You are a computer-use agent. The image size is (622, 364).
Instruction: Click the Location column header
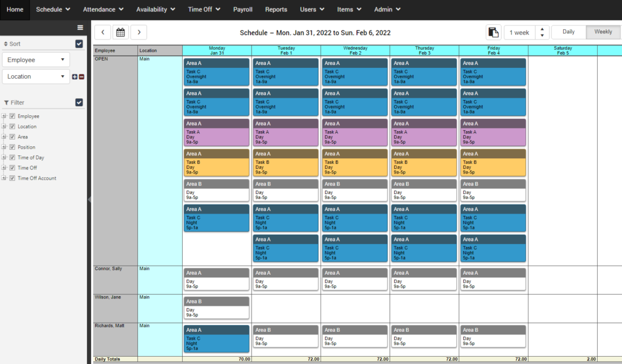(x=160, y=50)
